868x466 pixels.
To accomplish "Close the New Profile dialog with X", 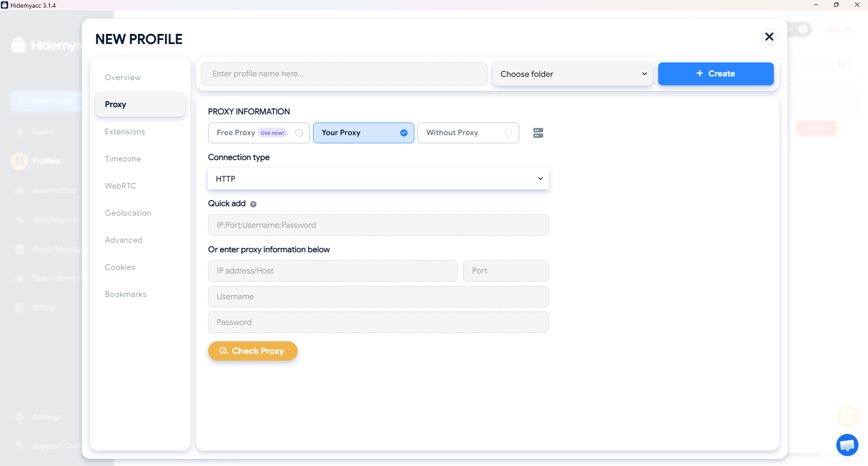I will click(769, 37).
